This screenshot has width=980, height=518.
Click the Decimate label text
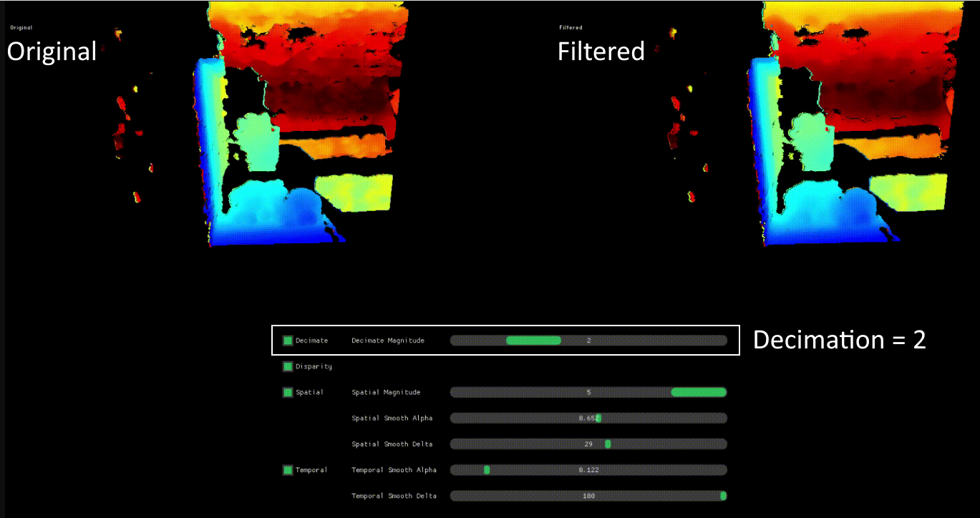coord(312,341)
